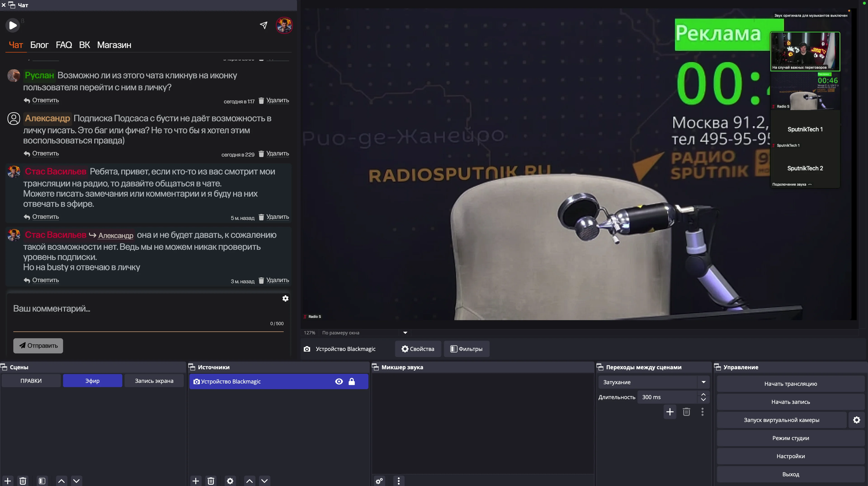Click Начать запись button
The image size is (868, 486).
790,402
